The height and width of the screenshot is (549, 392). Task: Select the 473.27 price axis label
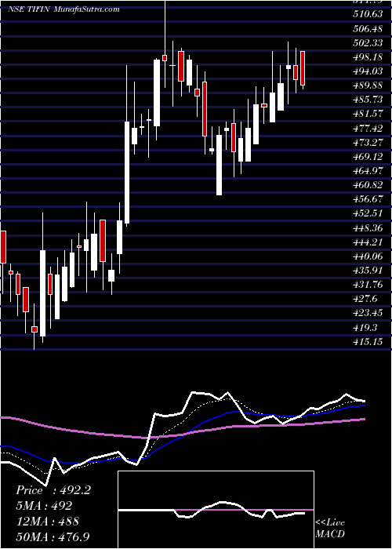tap(368, 143)
